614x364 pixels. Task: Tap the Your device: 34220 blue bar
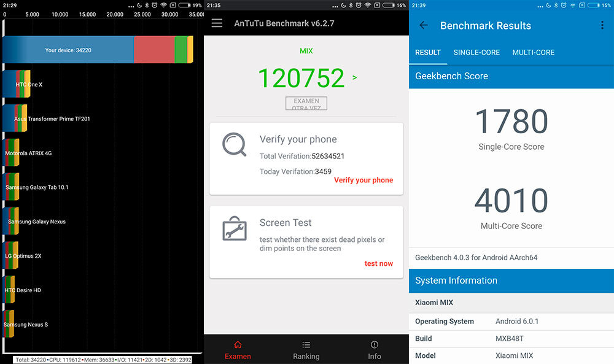click(x=68, y=50)
